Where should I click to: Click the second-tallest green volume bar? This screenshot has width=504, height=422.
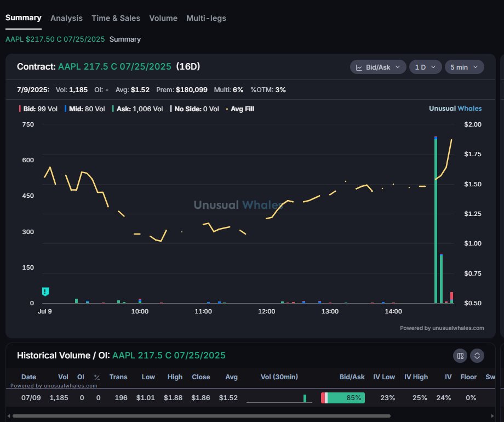coord(442,278)
